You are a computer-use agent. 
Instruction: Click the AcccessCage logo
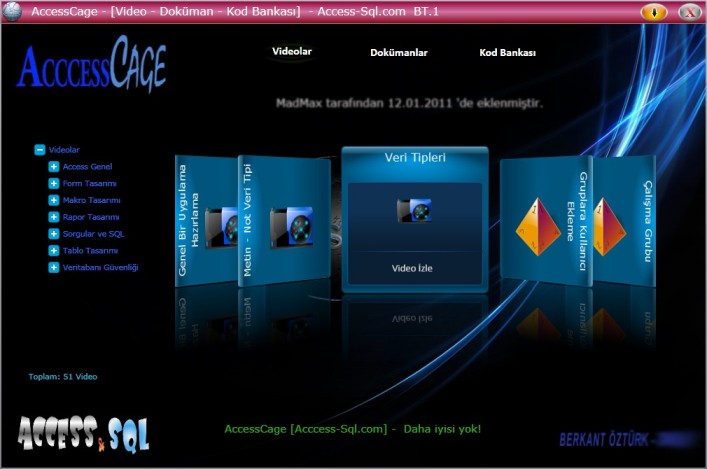92,64
